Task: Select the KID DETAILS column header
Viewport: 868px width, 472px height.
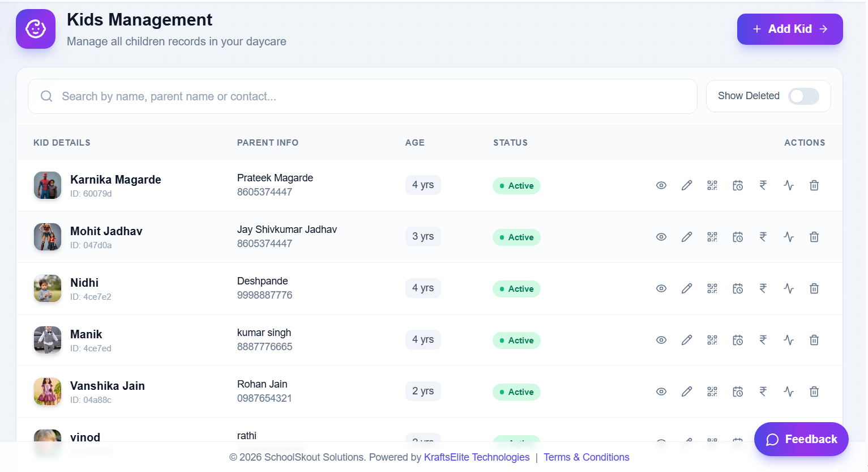Action: point(62,142)
